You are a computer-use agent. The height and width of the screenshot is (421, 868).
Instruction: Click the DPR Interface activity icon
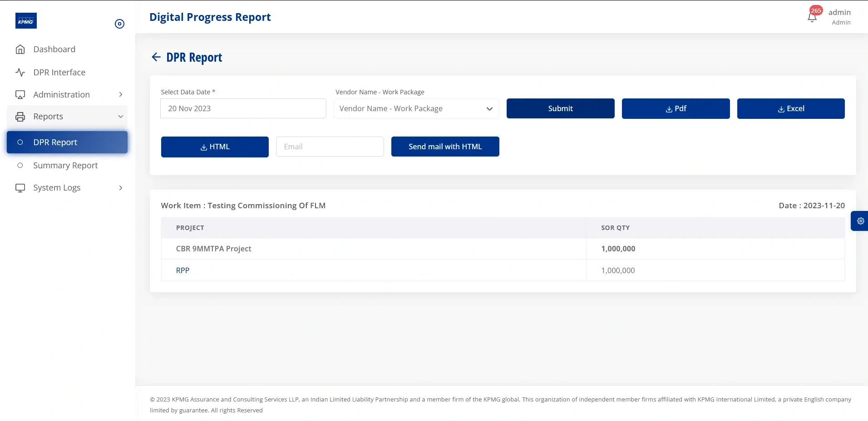20,72
